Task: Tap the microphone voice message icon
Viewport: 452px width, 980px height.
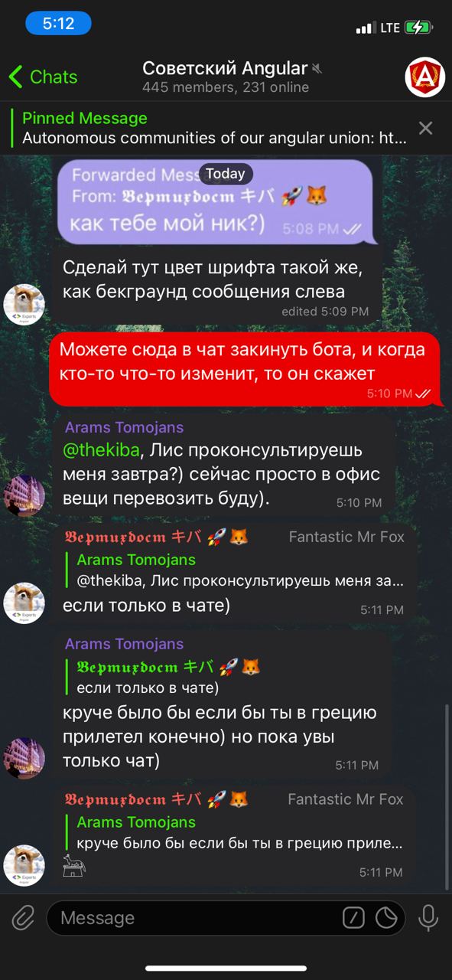Action: pyautogui.click(x=428, y=917)
